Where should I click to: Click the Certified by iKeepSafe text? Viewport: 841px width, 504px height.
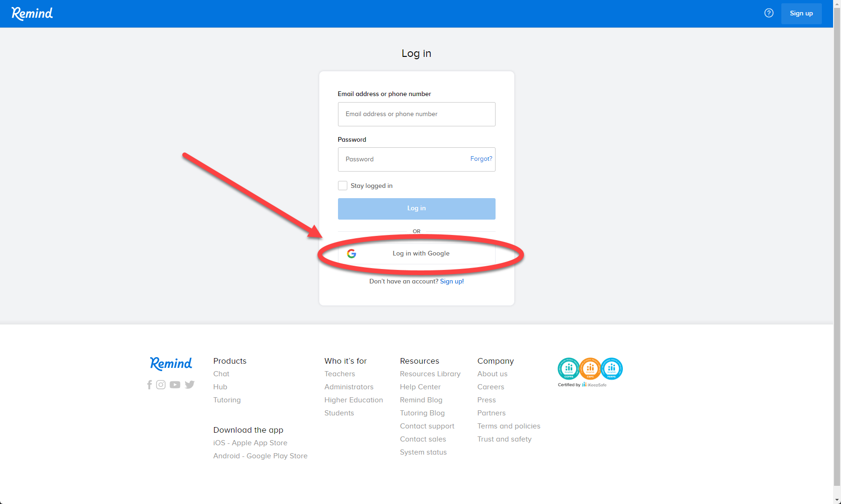click(582, 385)
